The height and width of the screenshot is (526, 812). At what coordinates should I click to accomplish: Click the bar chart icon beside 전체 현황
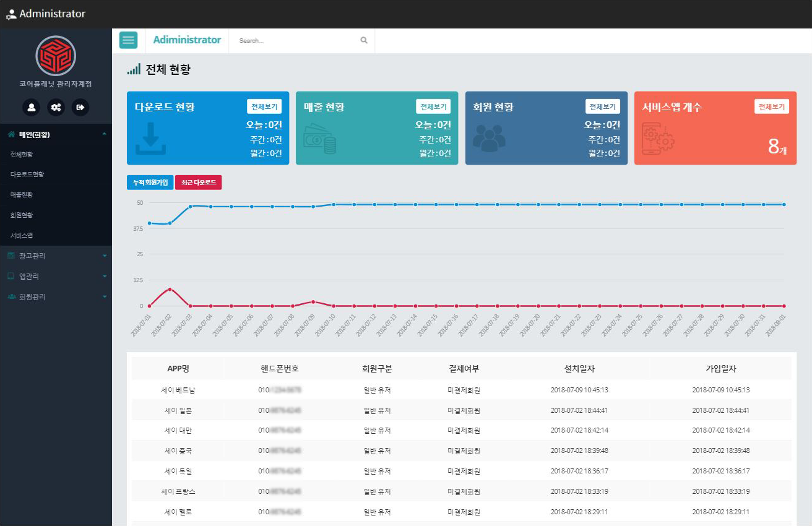pos(134,69)
